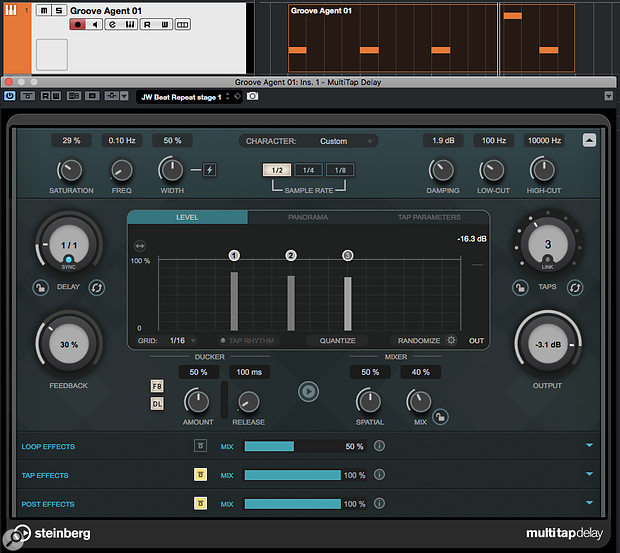Click the lock icon left of TAPS
The width and height of the screenshot is (620, 553).
tap(520, 287)
